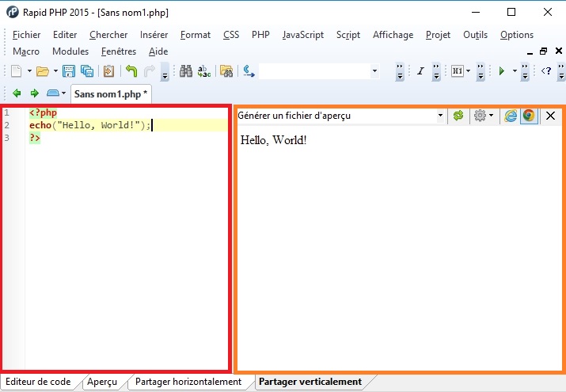566x392 pixels.
Task: Expand the recent files arrow beside open folder
Action: [x=55, y=71]
